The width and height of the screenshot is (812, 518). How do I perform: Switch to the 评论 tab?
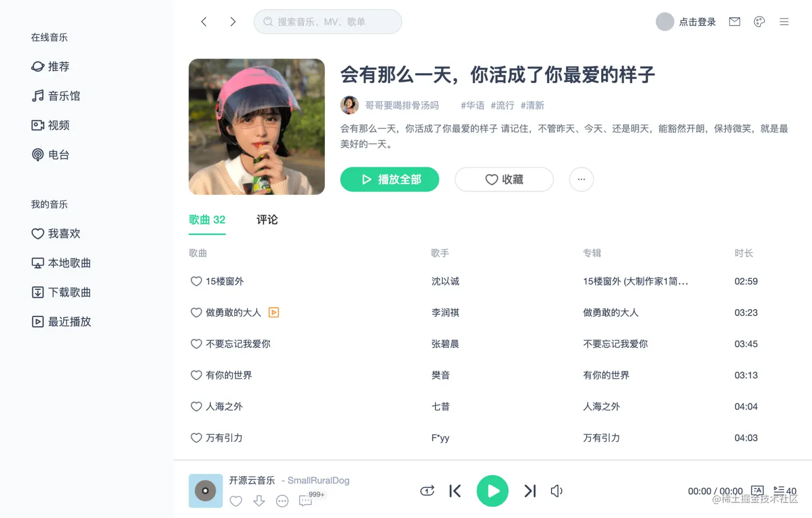(x=267, y=220)
